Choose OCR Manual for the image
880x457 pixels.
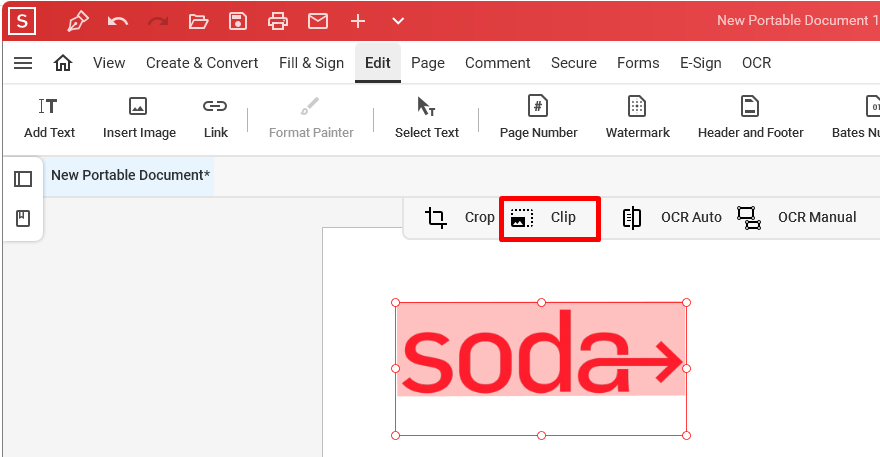tap(796, 218)
